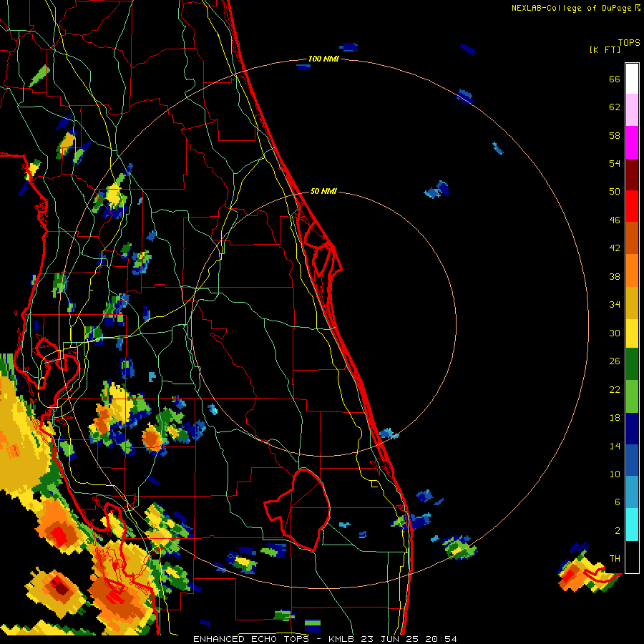Click the black threshold swatch in legend
The width and height of the screenshot is (644, 644).
[x=632, y=557]
